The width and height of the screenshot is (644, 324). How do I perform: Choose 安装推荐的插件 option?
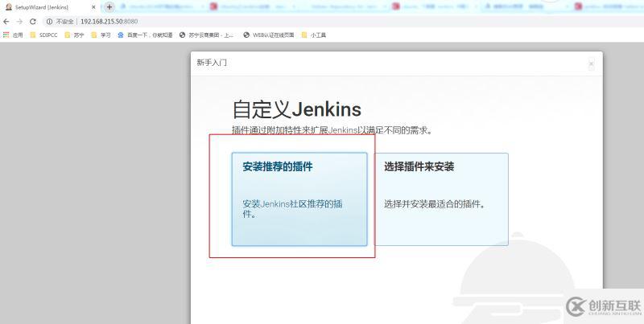(x=299, y=199)
